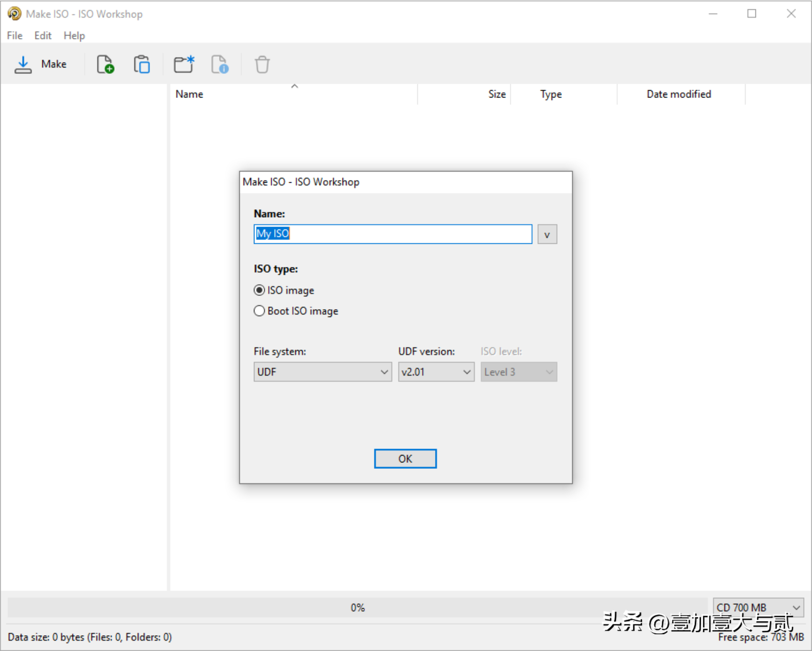Screen dimensions: 812x651
Task: Open the Help menu
Action: coord(74,35)
